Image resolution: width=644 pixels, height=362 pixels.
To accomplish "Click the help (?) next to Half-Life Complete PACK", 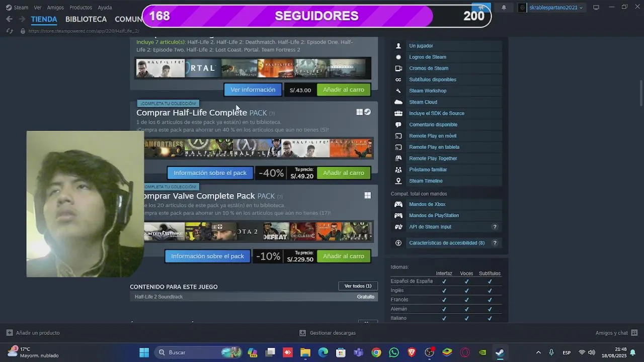I will click(272, 113).
